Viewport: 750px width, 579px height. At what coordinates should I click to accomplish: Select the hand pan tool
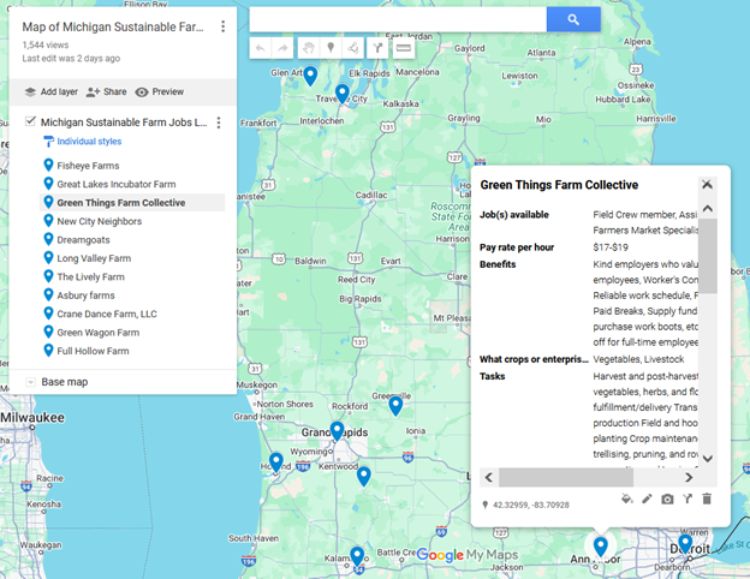tap(308, 48)
